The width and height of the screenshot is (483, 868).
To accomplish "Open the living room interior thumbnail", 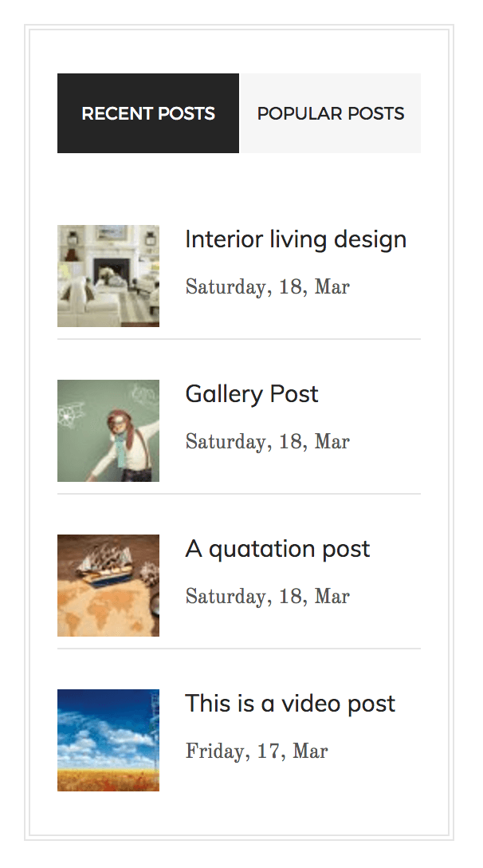I will pyautogui.click(x=108, y=276).
